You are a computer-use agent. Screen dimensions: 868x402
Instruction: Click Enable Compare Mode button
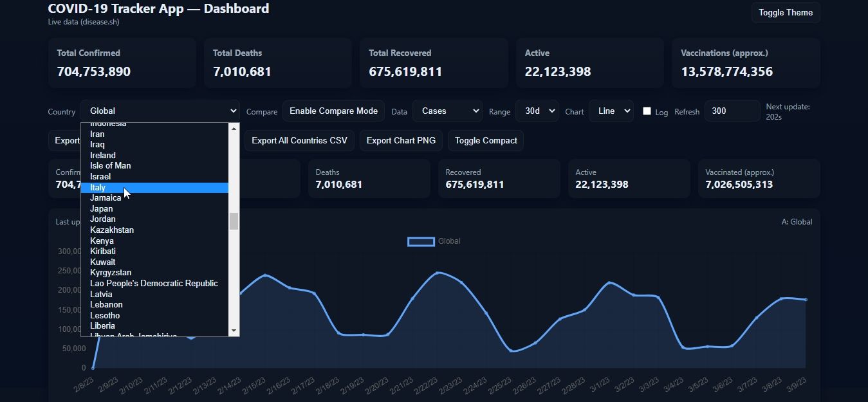pos(333,111)
